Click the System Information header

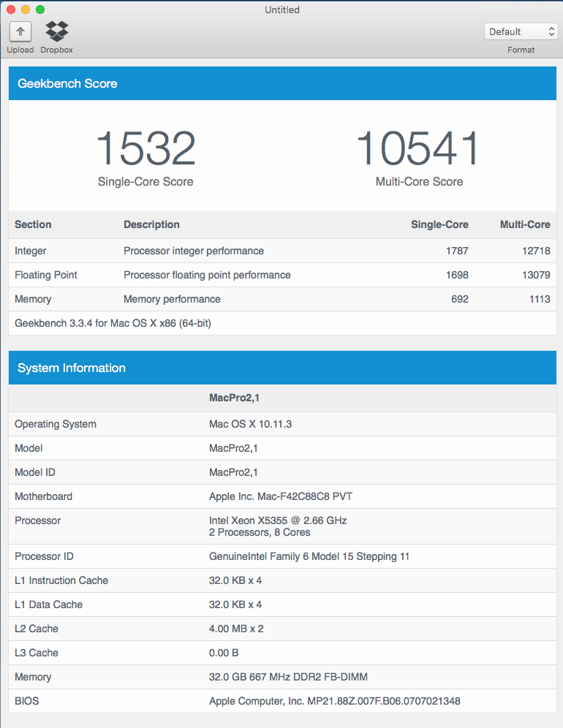(x=282, y=368)
